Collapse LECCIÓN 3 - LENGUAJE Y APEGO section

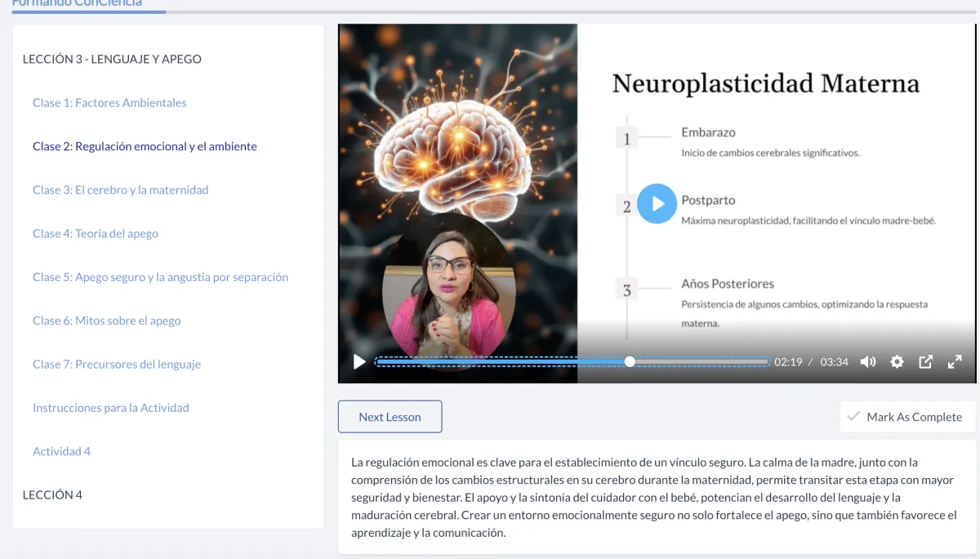[112, 59]
